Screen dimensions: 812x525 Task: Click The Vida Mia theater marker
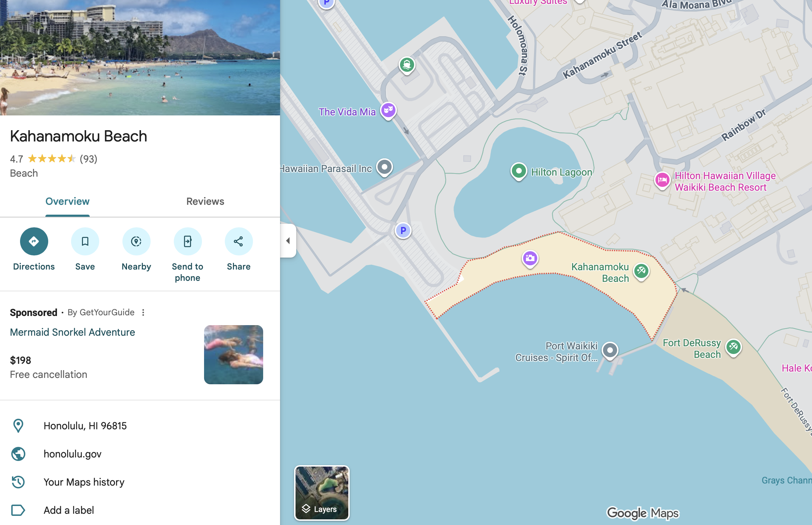click(x=388, y=110)
